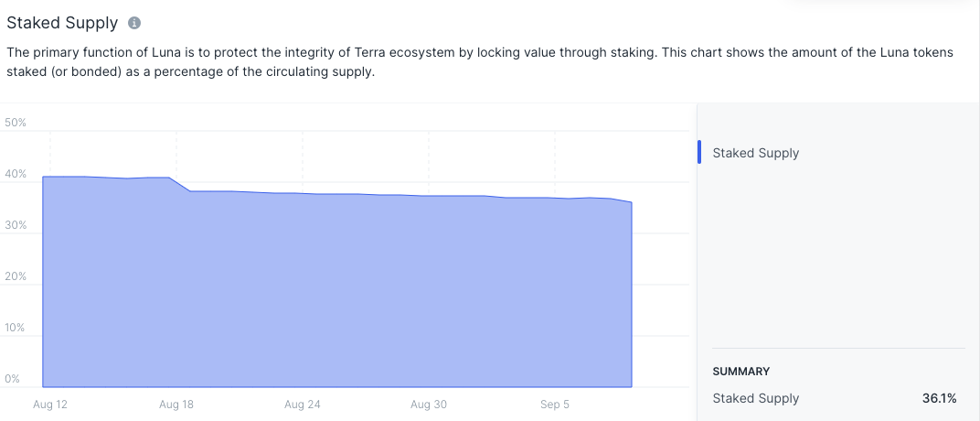Select the Staked Supply legend label

756,153
